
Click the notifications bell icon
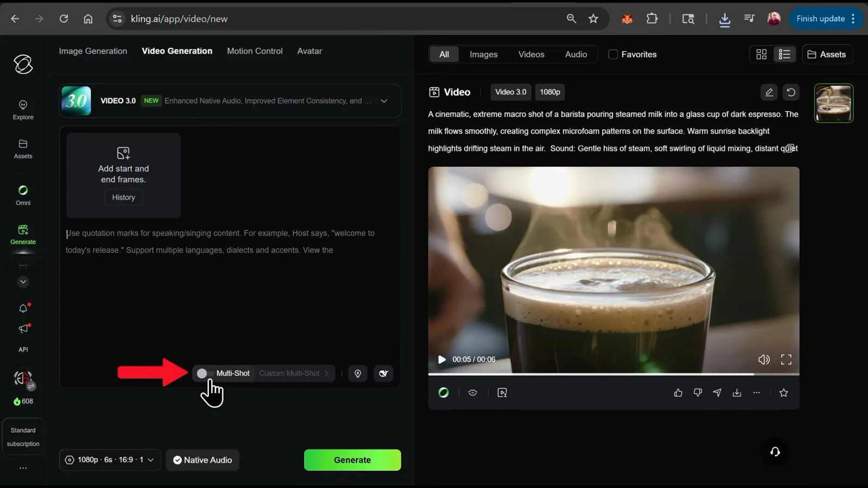(23, 309)
